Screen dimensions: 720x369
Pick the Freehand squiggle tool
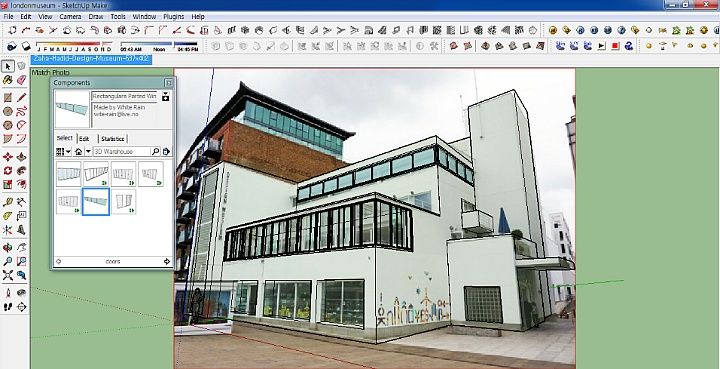[21, 112]
